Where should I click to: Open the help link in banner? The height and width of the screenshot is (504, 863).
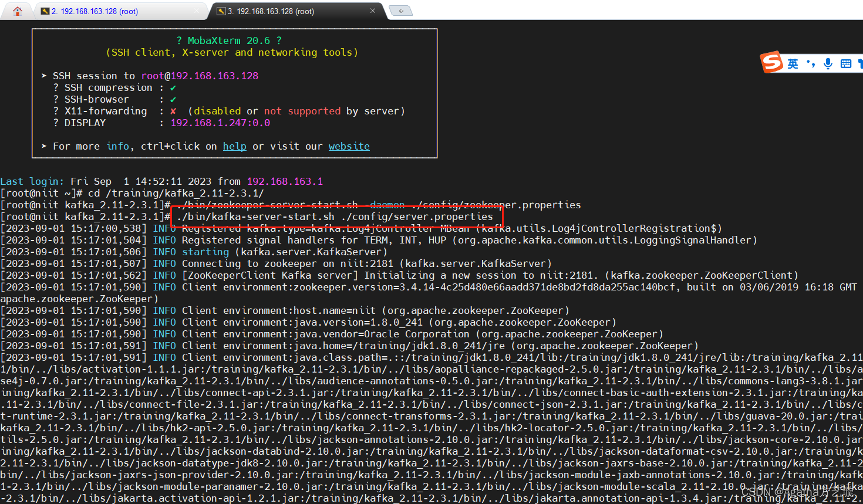(234, 146)
